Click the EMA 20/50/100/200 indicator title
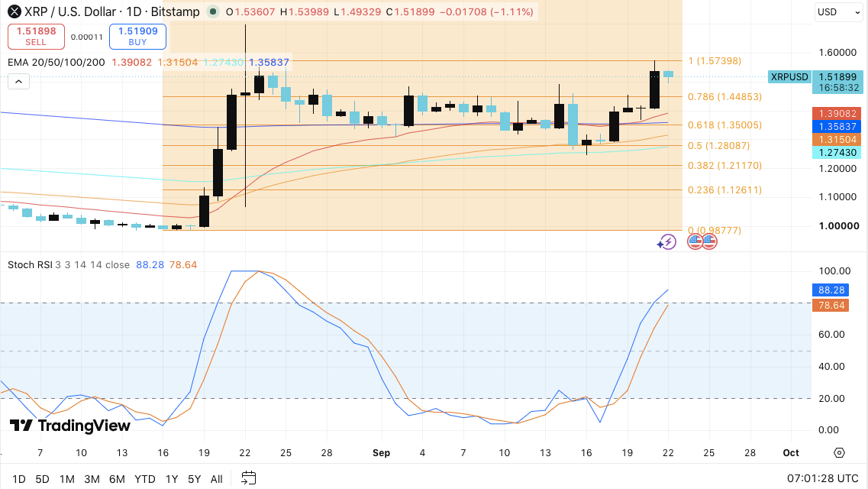 click(x=56, y=63)
